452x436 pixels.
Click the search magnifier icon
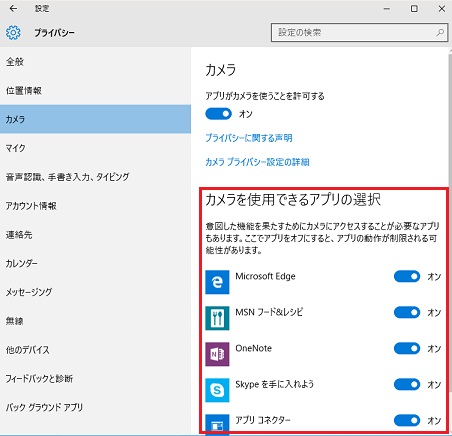click(x=440, y=32)
